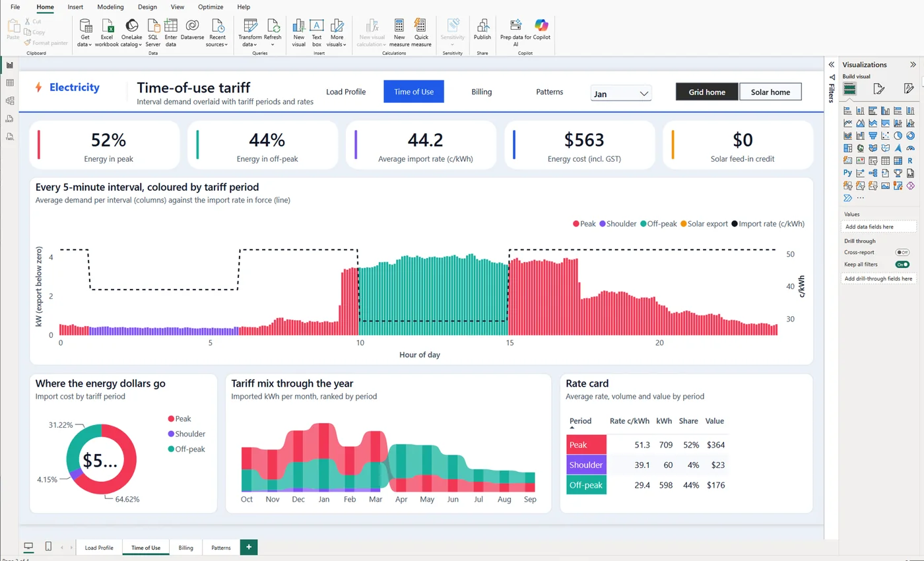The image size is (924, 561).
Task: Sort the rate card by Period
Action: (x=580, y=420)
